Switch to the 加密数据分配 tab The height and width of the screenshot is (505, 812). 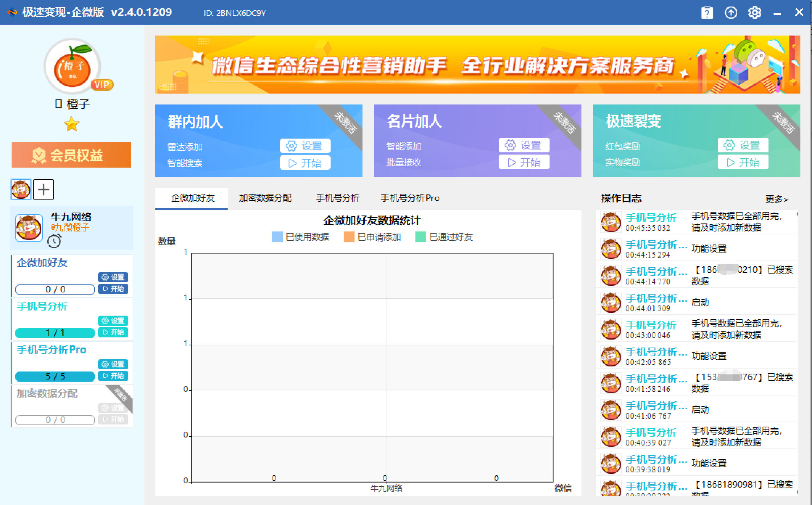(266, 198)
